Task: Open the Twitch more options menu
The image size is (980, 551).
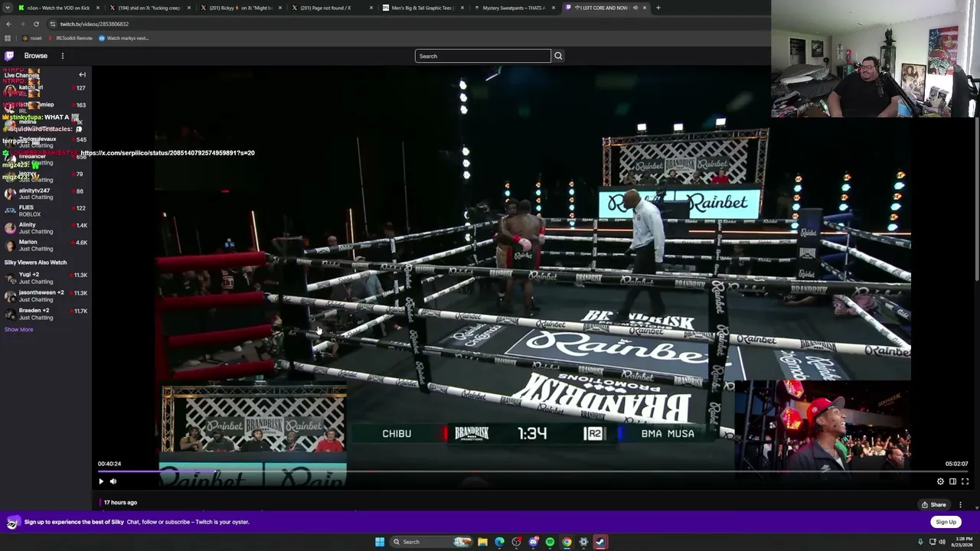Action: (x=63, y=56)
